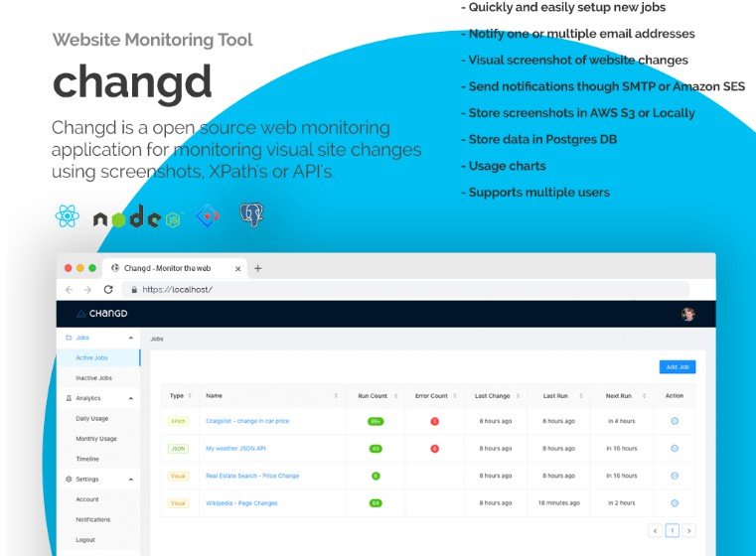756x556 pixels.
Task: Click the Jobs folder icon in sidebar
Action: click(x=69, y=338)
